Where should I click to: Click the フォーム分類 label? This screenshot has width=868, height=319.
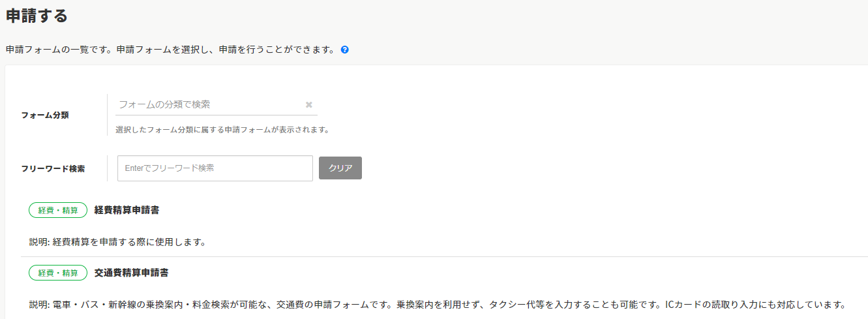45,115
